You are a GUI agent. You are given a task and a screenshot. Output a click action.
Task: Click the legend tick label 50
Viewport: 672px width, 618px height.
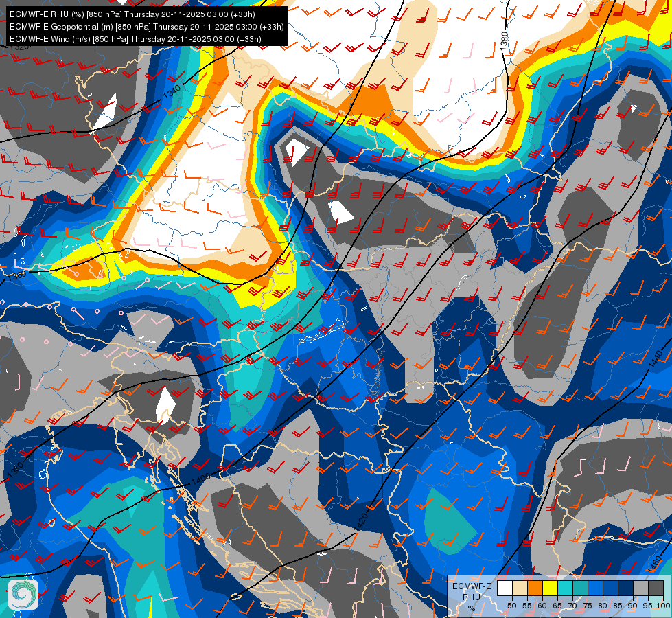[511, 606]
